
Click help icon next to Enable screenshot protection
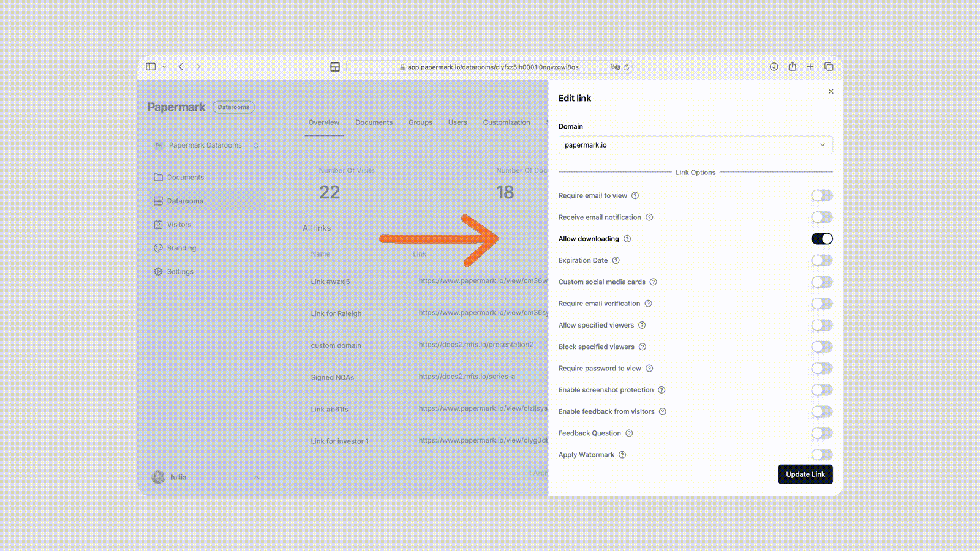[x=661, y=390]
